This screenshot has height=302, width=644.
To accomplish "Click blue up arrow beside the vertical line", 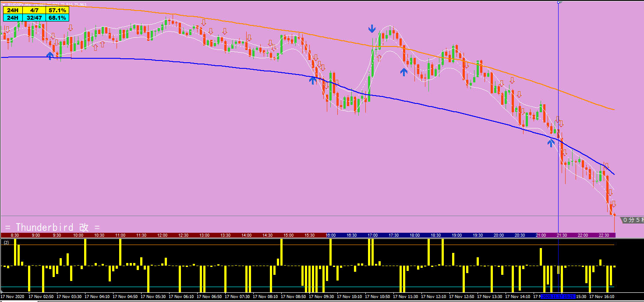I will click(x=551, y=142).
